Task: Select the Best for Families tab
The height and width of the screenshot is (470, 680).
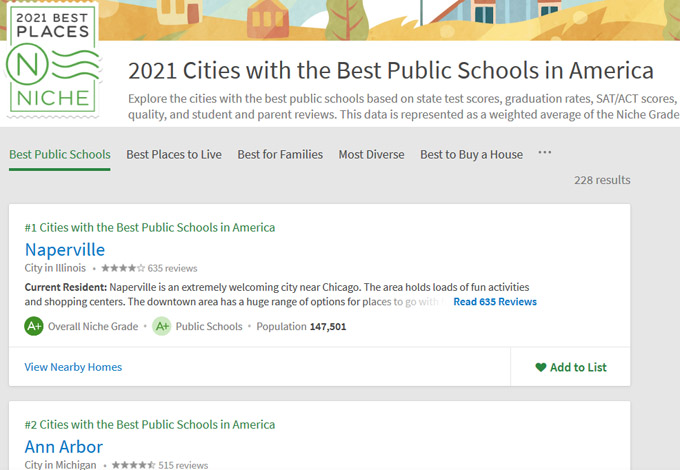Action: click(280, 155)
